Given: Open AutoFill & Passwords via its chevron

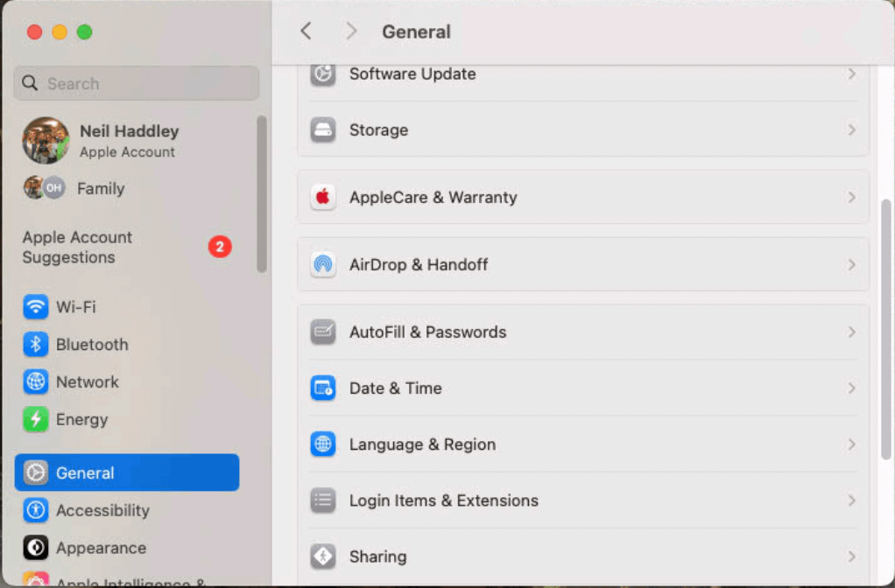Looking at the screenshot, I should (851, 332).
